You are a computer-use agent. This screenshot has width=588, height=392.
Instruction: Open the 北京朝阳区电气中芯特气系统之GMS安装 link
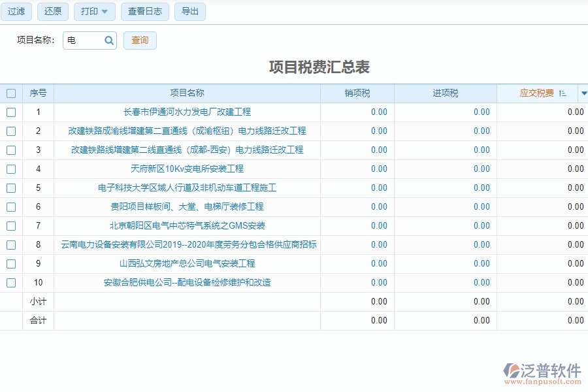(188, 225)
